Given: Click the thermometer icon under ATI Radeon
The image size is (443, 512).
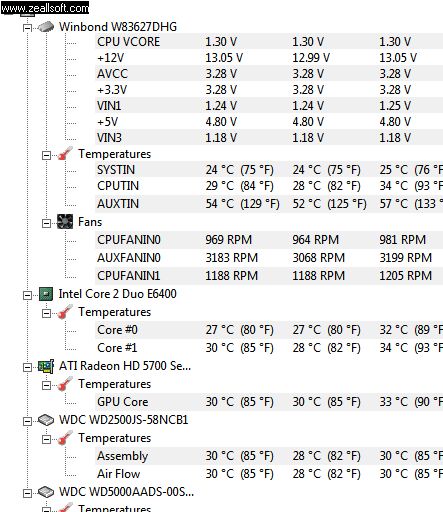Looking at the screenshot, I should (65, 384).
